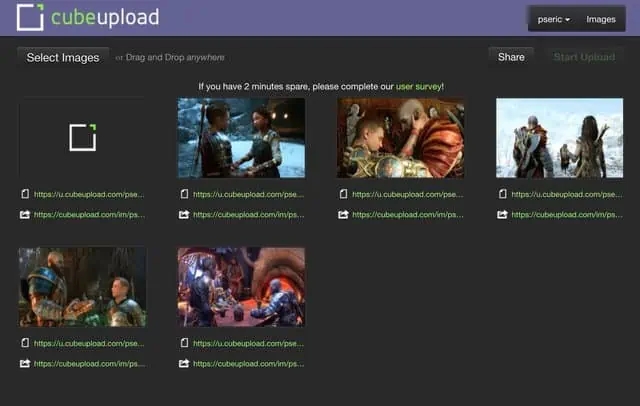This screenshot has height=406, width=640.
Task: Click share icon under forge room thumbnail
Action: pyautogui.click(x=184, y=363)
